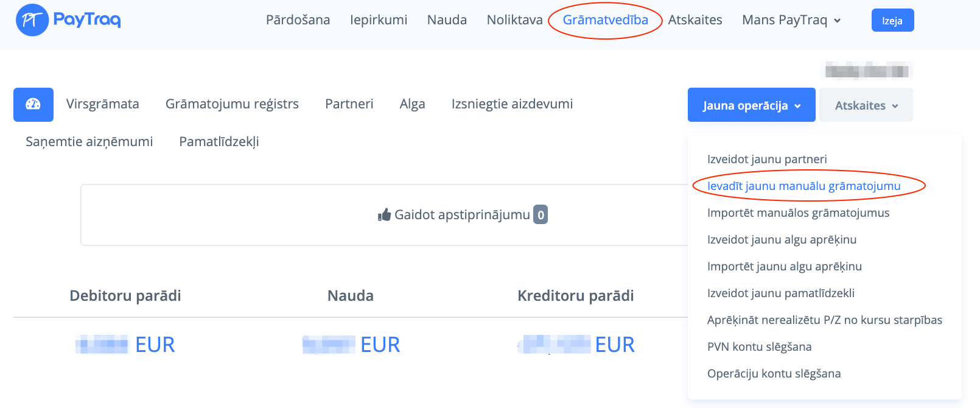
Task: Click the Nauda EUR balance link
Action: (x=351, y=345)
